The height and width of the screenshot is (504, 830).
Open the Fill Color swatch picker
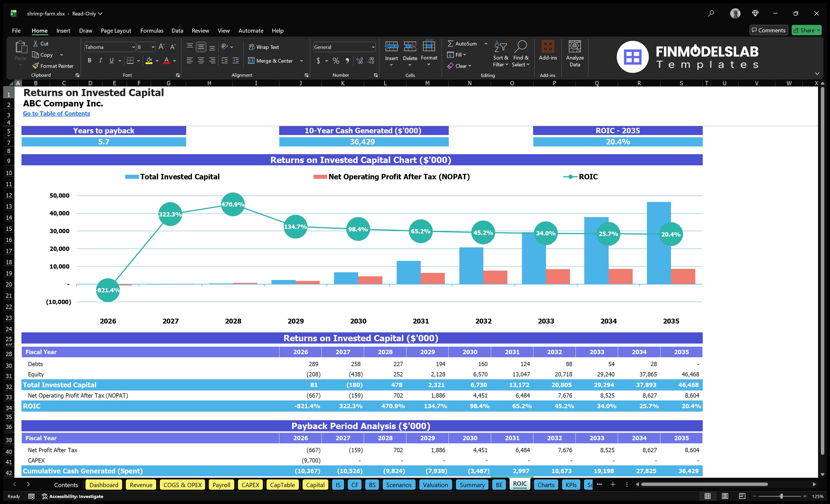(x=157, y=61)
